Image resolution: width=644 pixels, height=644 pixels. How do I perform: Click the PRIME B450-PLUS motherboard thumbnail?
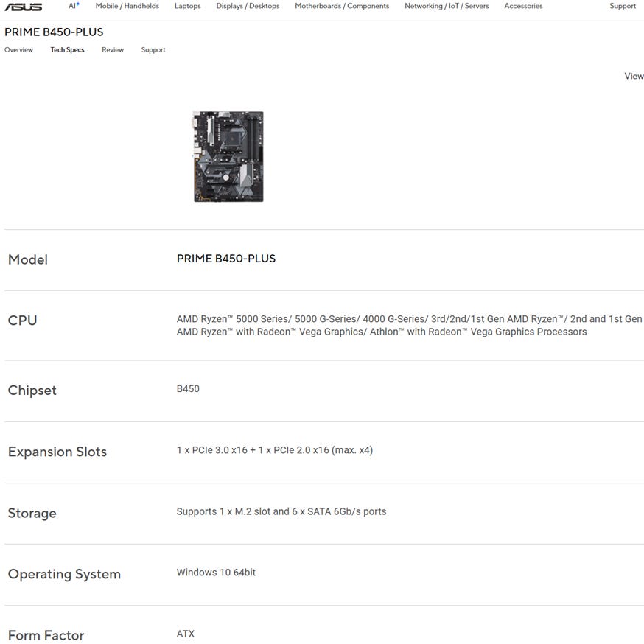coord(228,156)
